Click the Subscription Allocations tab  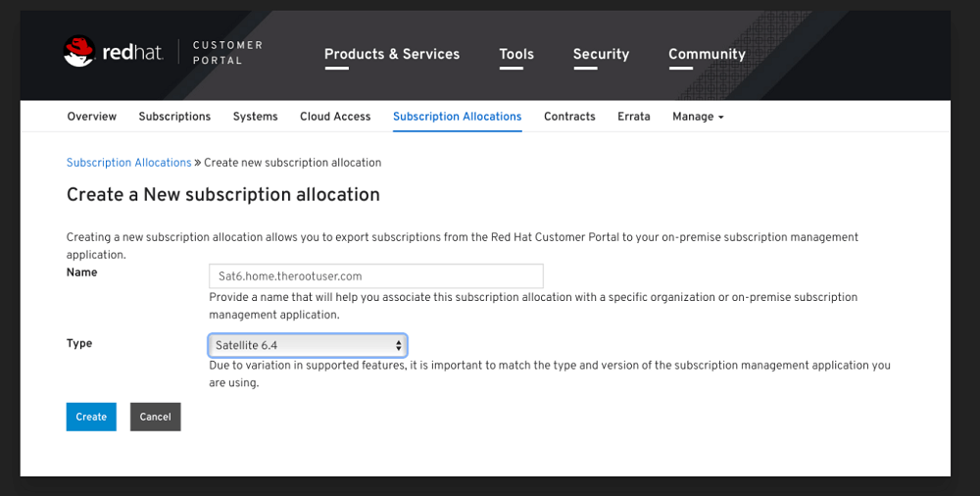(x=457, y=117)
